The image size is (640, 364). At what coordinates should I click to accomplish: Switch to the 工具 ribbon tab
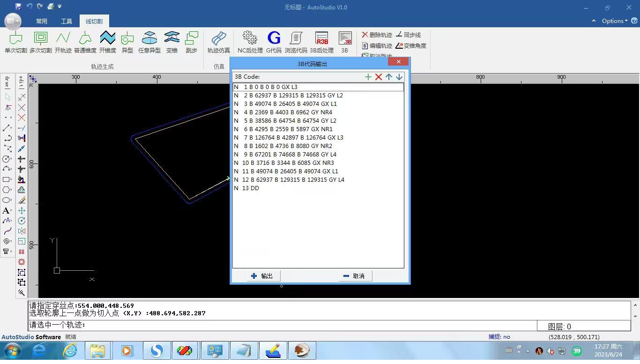click(x=67, y=21)
